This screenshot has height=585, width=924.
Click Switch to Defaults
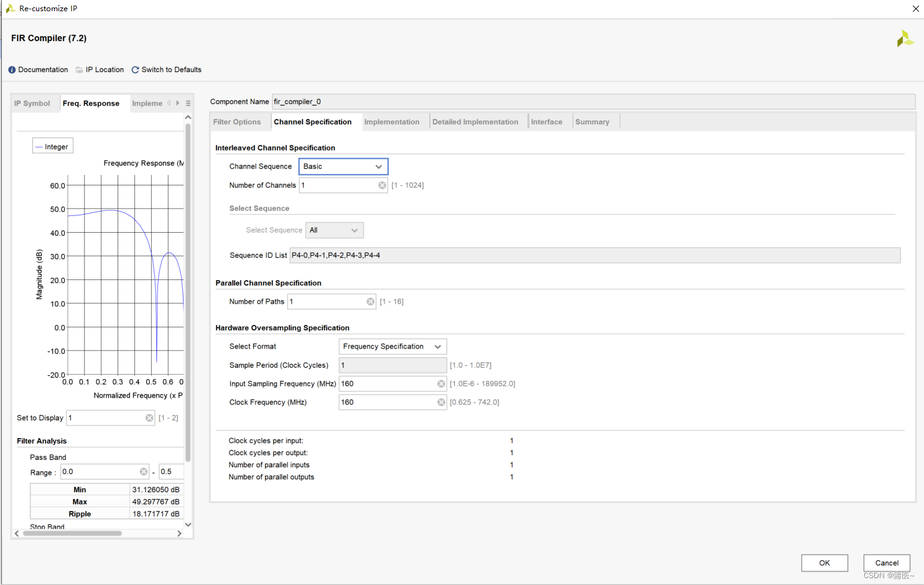[x=171, y=70]
